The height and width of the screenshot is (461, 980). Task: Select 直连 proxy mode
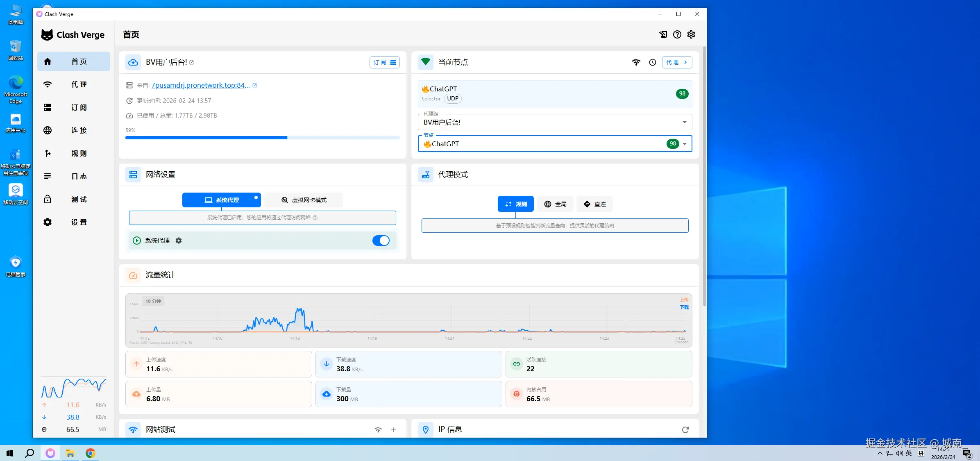[x=594, y=204]
